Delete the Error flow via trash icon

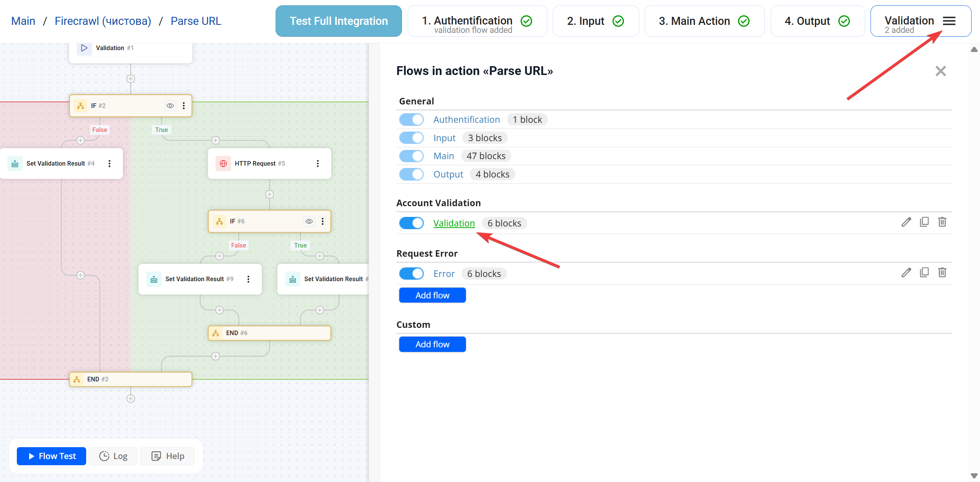pyautogui.click(x=942, y=273)
